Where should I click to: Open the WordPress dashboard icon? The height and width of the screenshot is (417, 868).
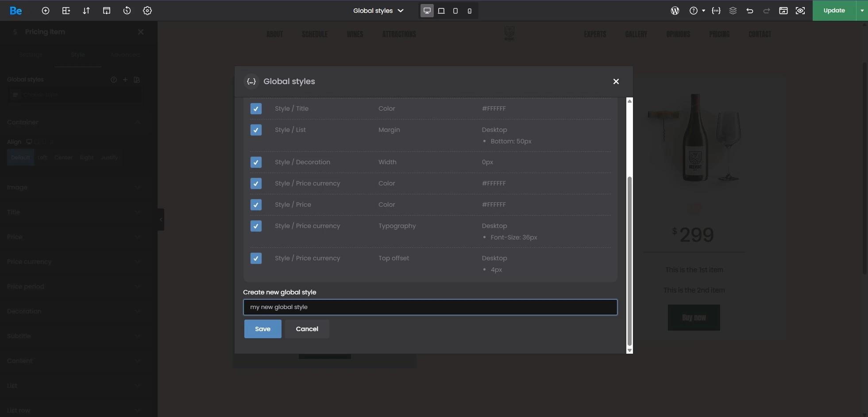pos(675,11)
